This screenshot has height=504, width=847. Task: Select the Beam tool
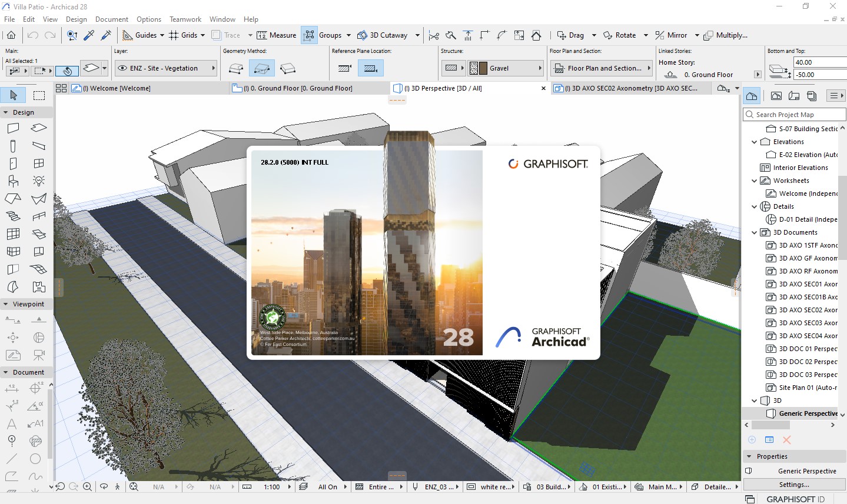[x=39, y=145]
